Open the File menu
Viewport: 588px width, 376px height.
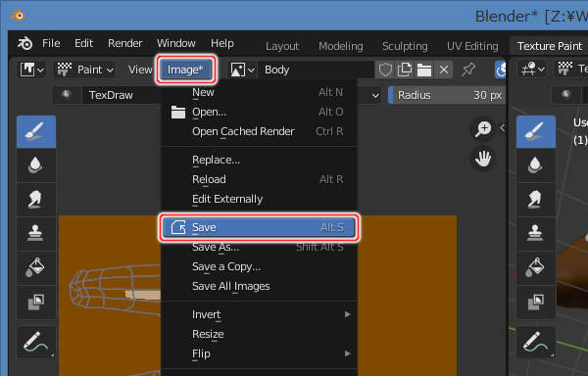click(51, 43)
